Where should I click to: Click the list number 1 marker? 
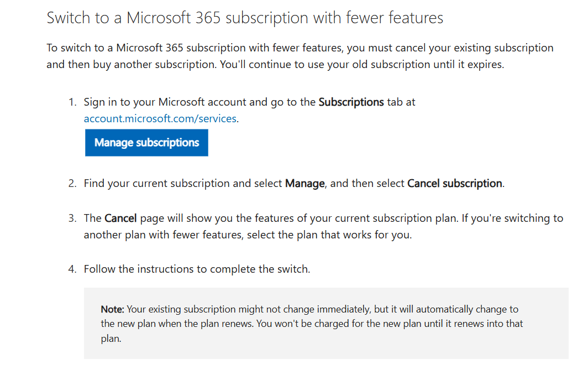pyautogui.click(x=72, y=102)
